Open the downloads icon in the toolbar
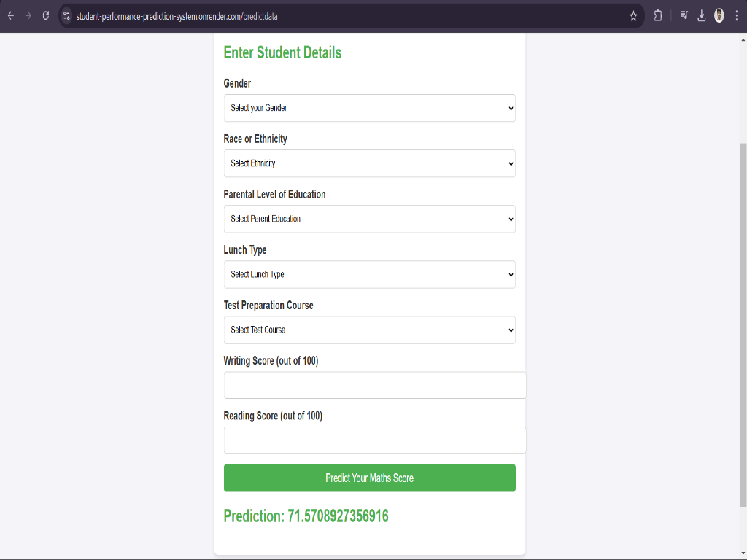This screenshot has width=747, height=560. pos(702,16)
